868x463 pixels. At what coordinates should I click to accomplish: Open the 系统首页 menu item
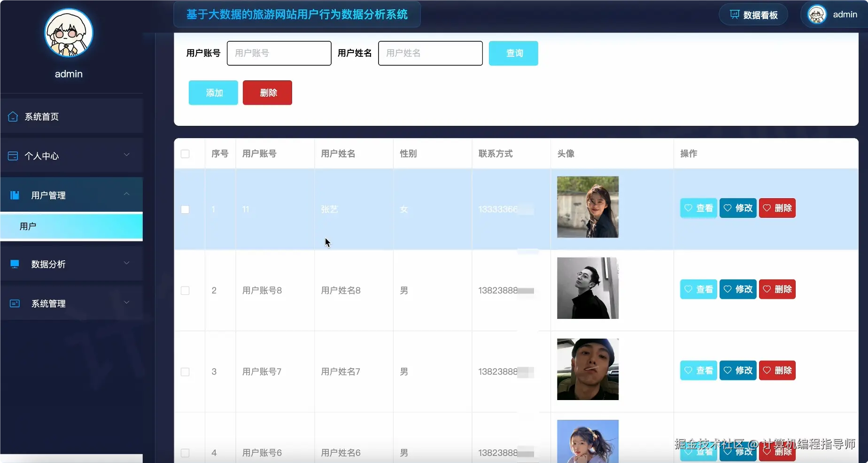coord(71,116)
